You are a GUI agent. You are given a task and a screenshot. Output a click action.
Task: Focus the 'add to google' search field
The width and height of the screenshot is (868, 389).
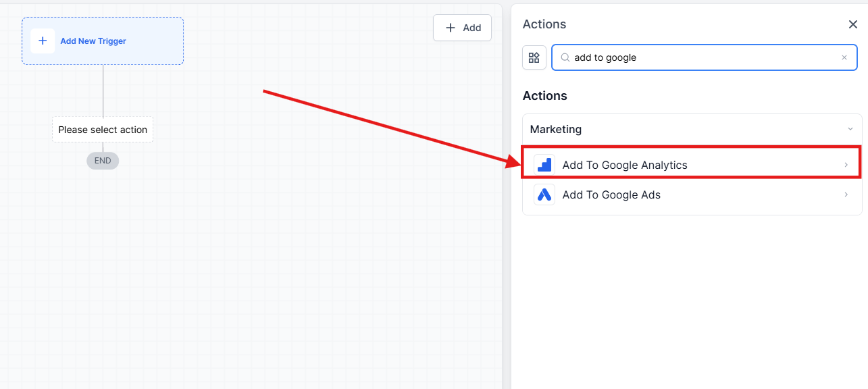pyautogui.click(x=703, y=57)
